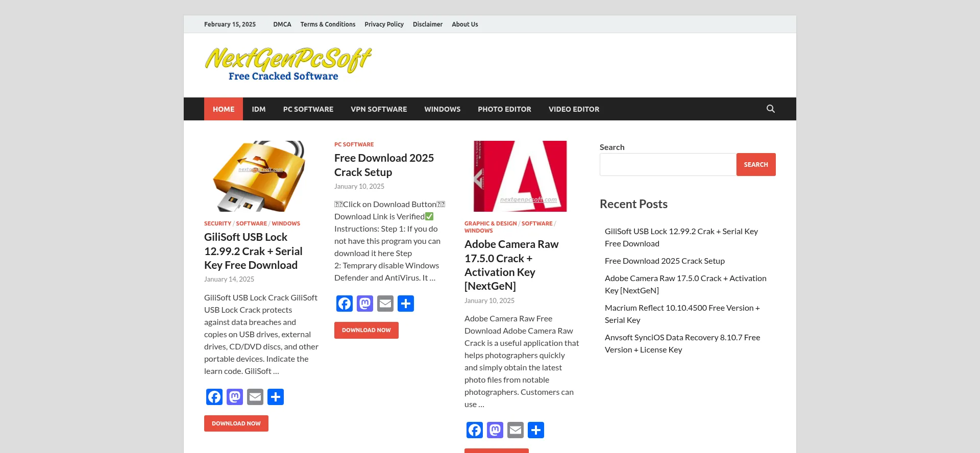The image size is (980, 453).
Task: Open the Privacy Policy page
Action: (x=384, y=24)
